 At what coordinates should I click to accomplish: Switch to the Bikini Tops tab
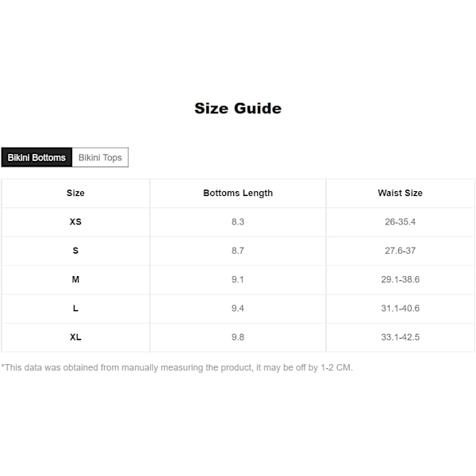click(100, 157)
